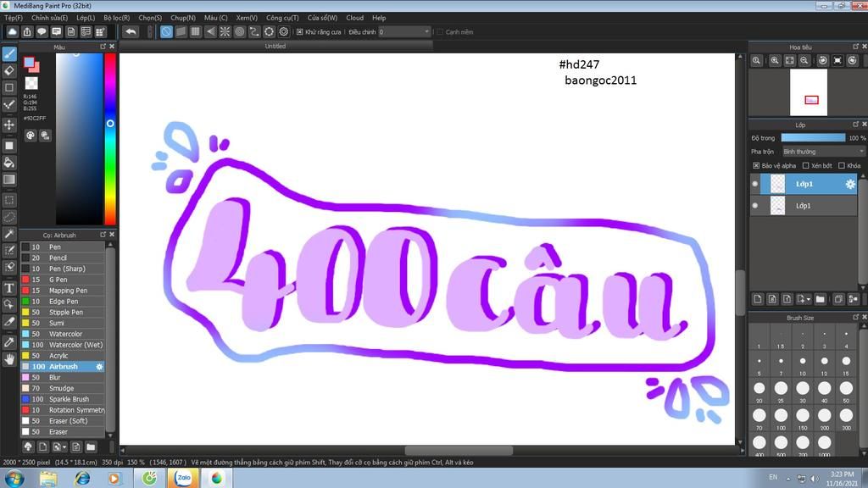Click the Undo arrow in the toolbar

[131, 31]
